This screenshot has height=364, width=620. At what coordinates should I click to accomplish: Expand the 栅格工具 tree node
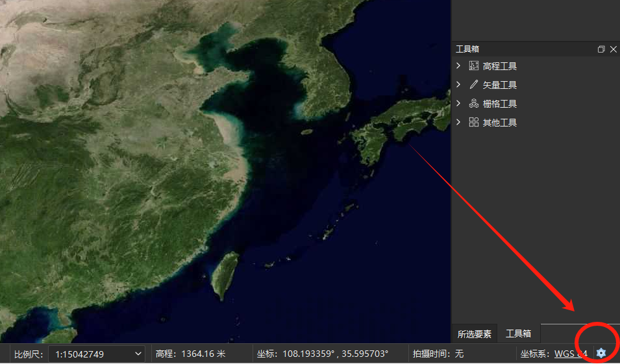458,104
